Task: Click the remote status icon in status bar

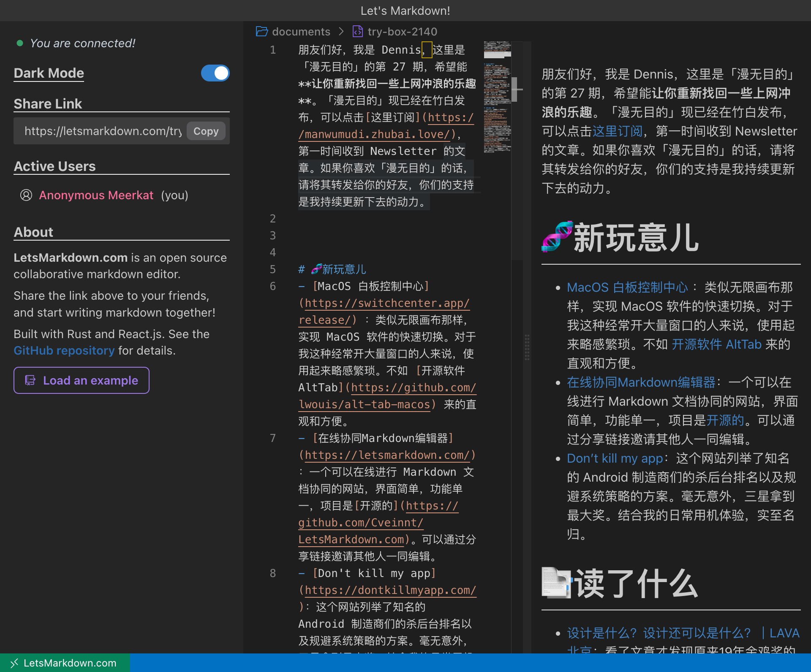Action: point(14,663)
